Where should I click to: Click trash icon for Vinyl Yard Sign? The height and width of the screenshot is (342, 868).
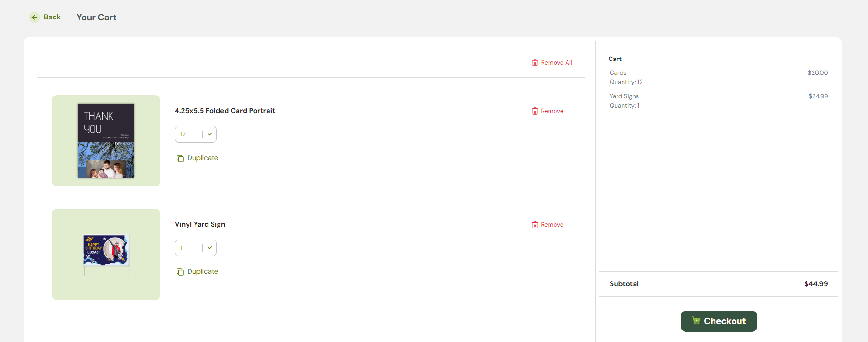(535, 225)
